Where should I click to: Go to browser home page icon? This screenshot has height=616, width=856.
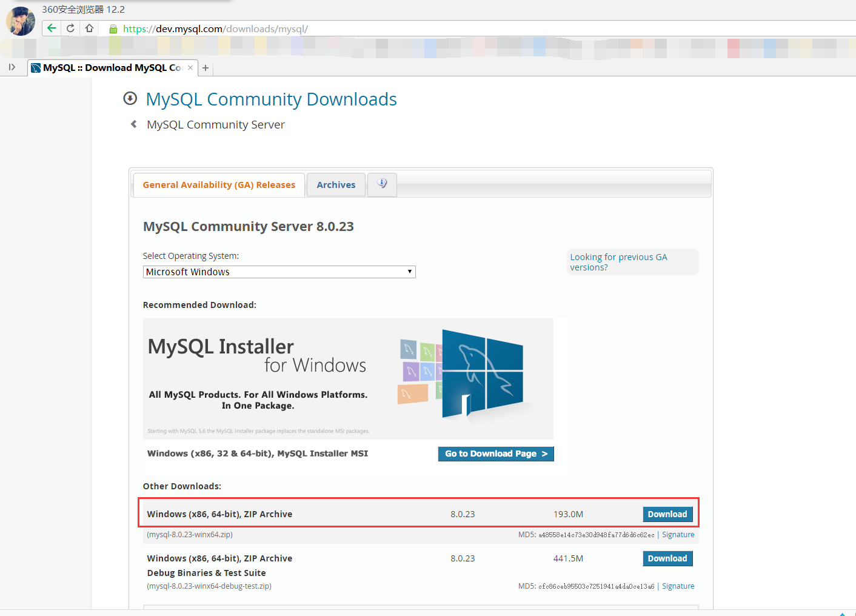89,28
